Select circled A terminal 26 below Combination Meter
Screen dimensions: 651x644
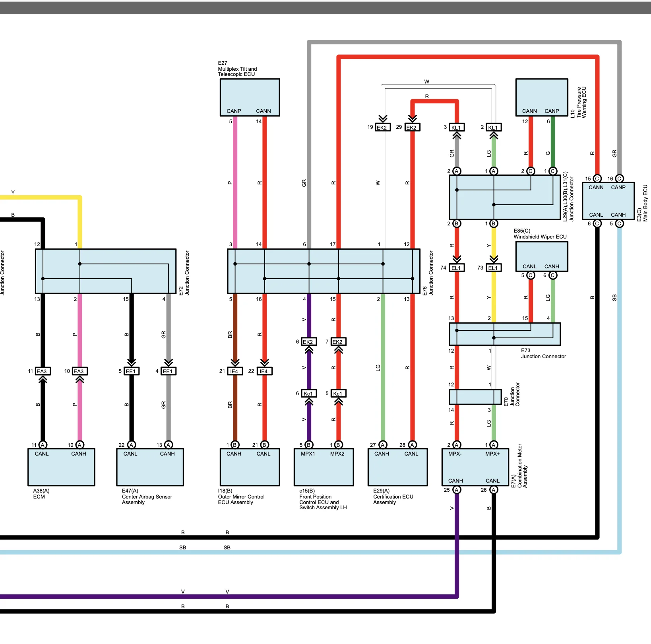494,490
